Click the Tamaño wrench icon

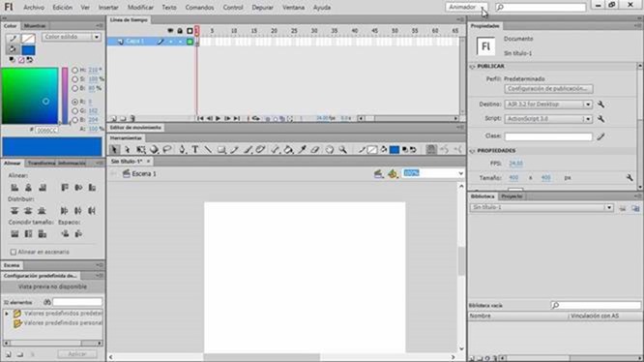629,177
